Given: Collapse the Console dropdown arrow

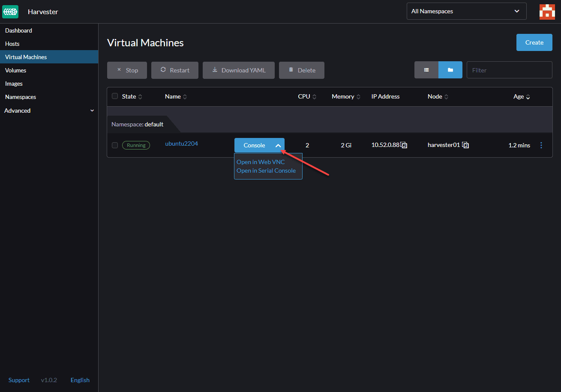Looking at the screenshot, I should [x=278, y=145].
